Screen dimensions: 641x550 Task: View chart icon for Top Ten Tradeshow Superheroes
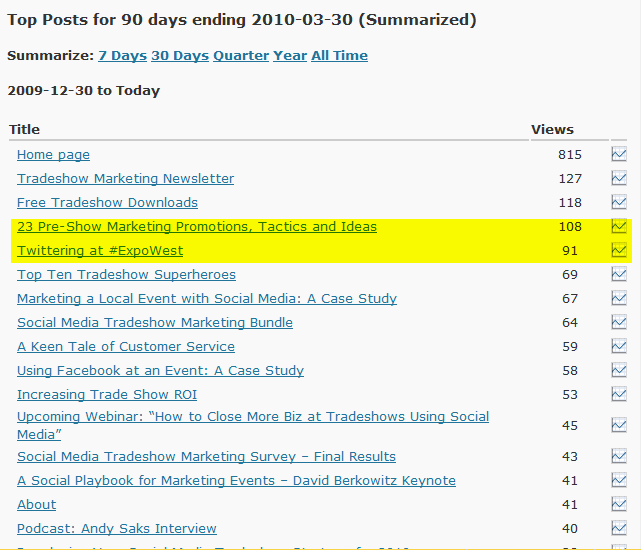coord(619,274)
